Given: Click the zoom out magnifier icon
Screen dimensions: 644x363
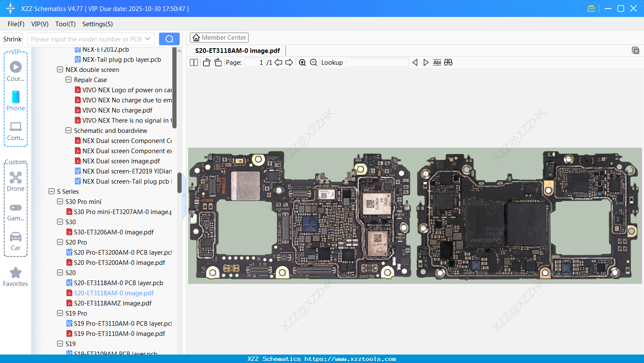Looking at the screenshot, I should [313, 63].
